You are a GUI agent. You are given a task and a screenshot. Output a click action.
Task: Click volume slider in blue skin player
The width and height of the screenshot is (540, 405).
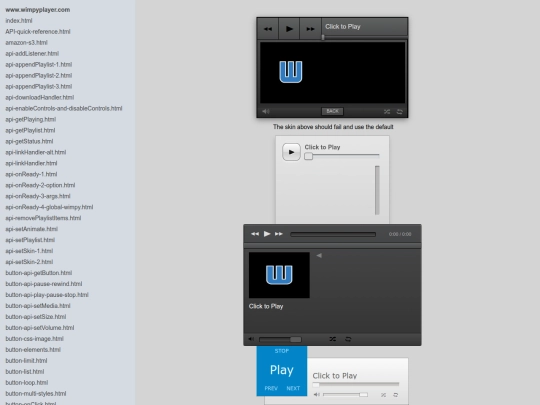[x=345, y=395]
